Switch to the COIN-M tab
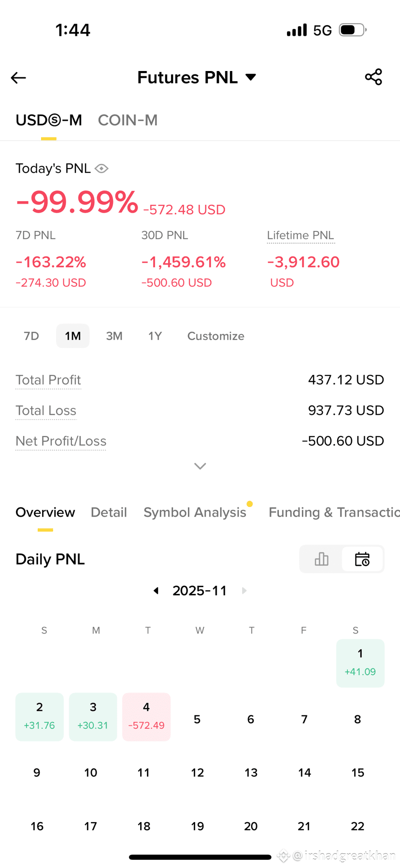The height and width of the screenshot is (868, 400). pyautogui.click(x=128, y=120)
